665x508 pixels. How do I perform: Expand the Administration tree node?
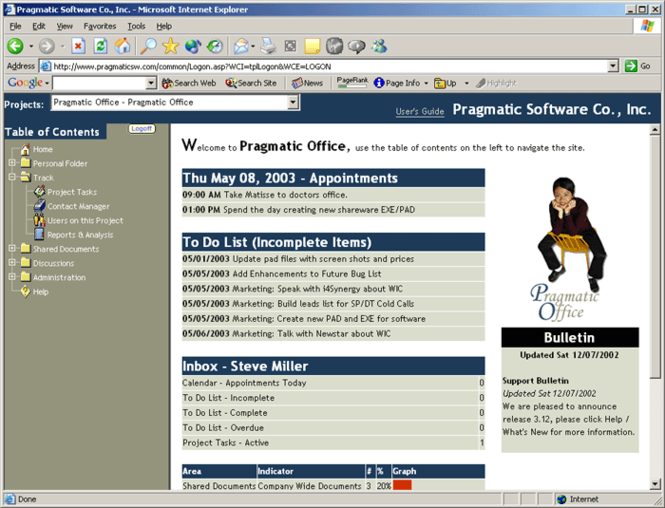12,276
